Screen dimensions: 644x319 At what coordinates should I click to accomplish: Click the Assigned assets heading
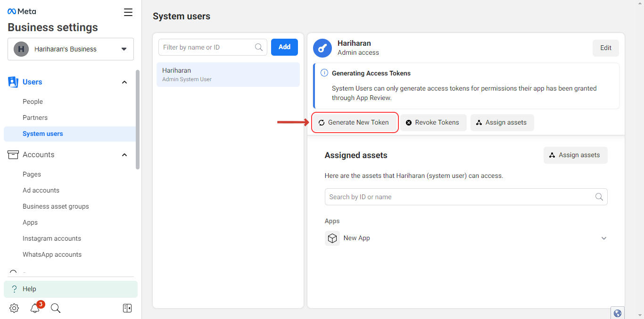[356, 155]
